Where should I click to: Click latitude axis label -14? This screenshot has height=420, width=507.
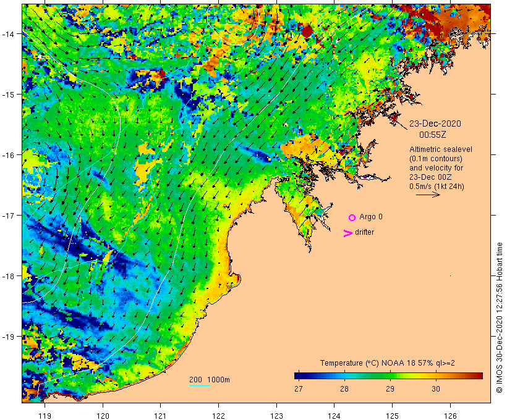click(8, 33)
